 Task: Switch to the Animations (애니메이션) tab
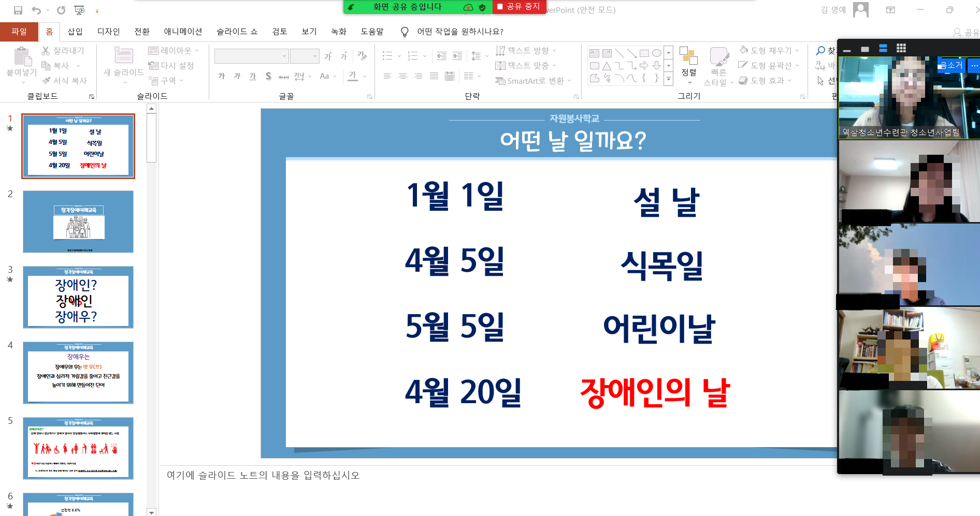[x=183, y=32]
